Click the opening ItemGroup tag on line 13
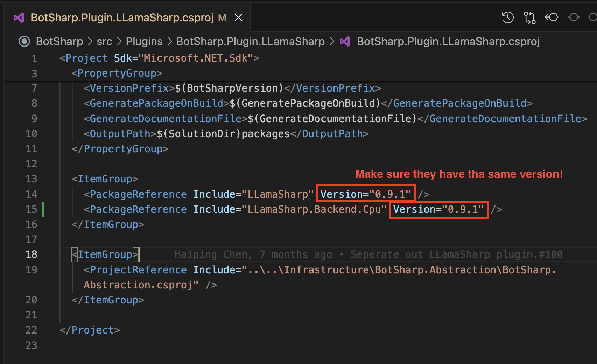Screen dimensions: 597x364 coord(105,179)
